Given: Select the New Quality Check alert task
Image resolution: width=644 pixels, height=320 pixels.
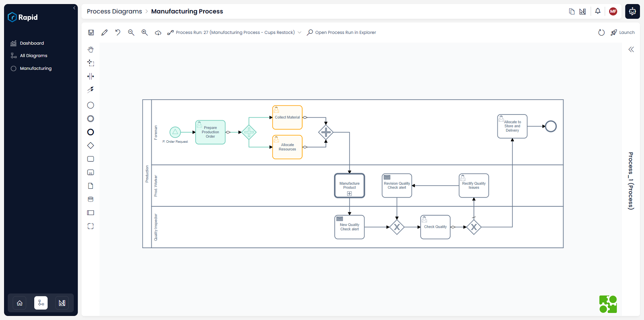Looking at the screenshot, I should click(x=350, y=227).
